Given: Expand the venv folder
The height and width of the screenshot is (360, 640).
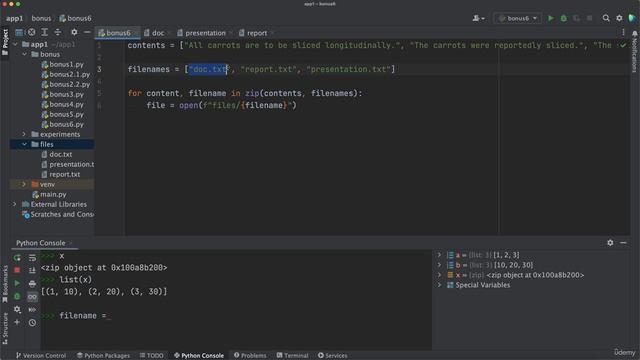Looking at the screenshot, I should (x=24, y=184).
